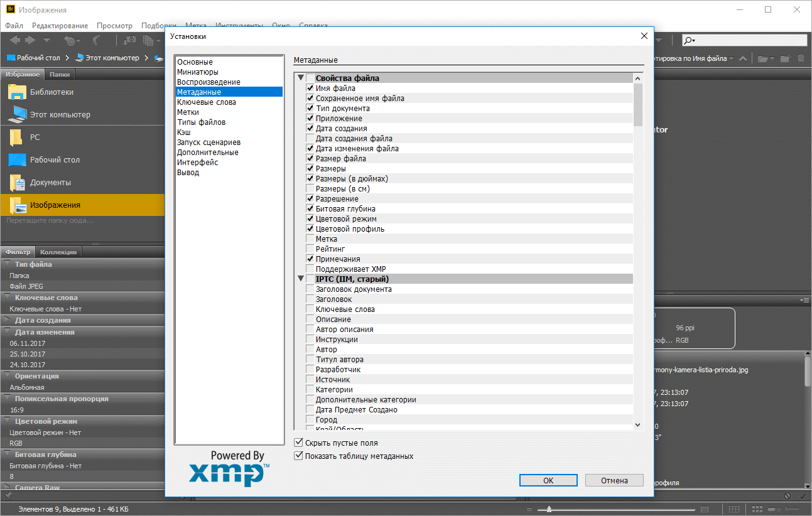This screenshot has width=812, height=516.
Task: Get photos from camera icon
Action: pyautogui.click(x=129, y=41)
